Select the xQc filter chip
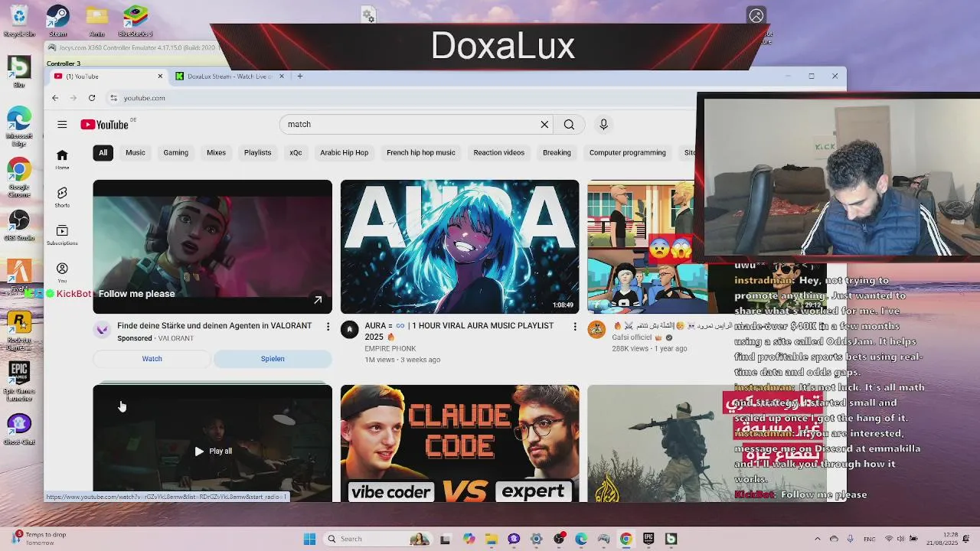Viewport: 980px width, 551px height. tap(296, 152)
